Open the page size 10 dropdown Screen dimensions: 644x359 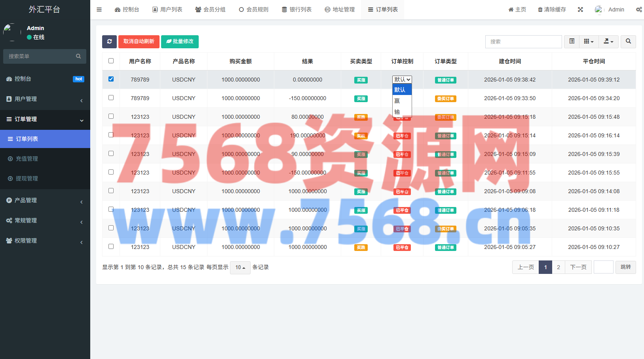pos(240,268)
